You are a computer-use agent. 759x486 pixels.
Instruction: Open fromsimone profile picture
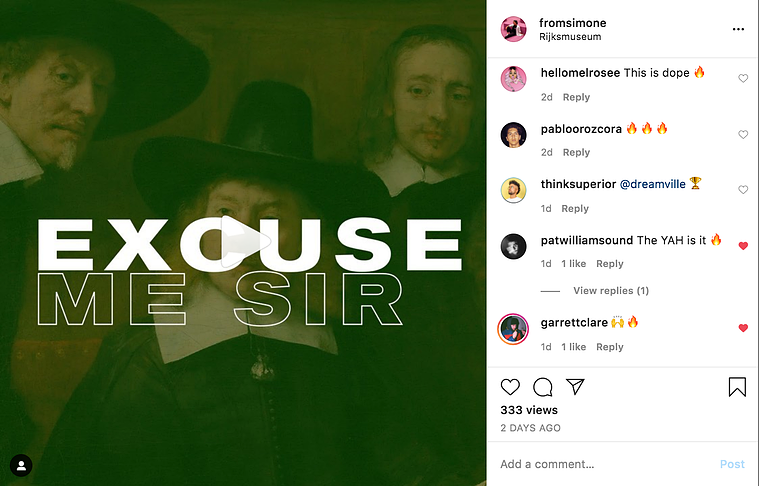[x=514, y=29]
